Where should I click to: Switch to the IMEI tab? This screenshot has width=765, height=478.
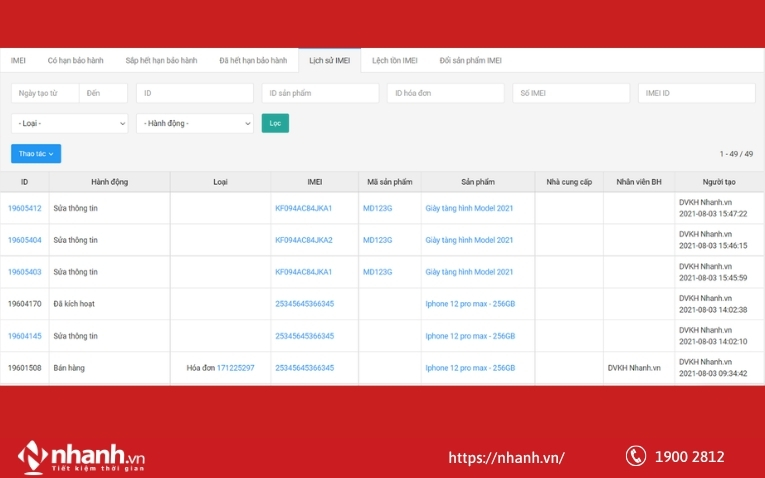click(18, 61)
